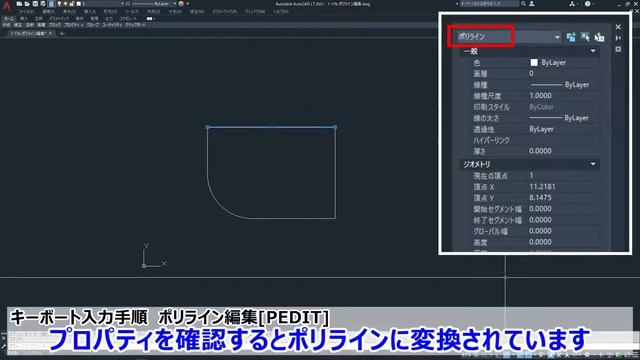Image resolution: width=640 pixels, height=360 pixels.
Task: Open the 挿入 menu in the menu bar
Action: (90, 11)
